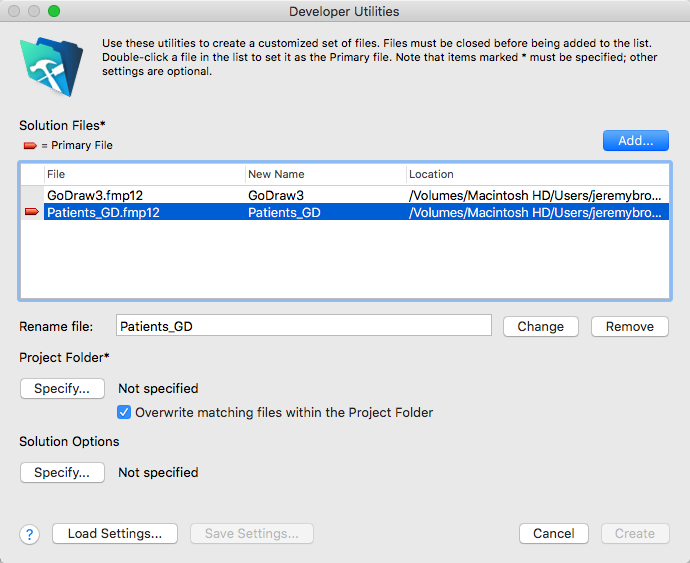Viewport: 690px width, 563px height.
Task: Open Load Settings...
Action: click(115, 534)
